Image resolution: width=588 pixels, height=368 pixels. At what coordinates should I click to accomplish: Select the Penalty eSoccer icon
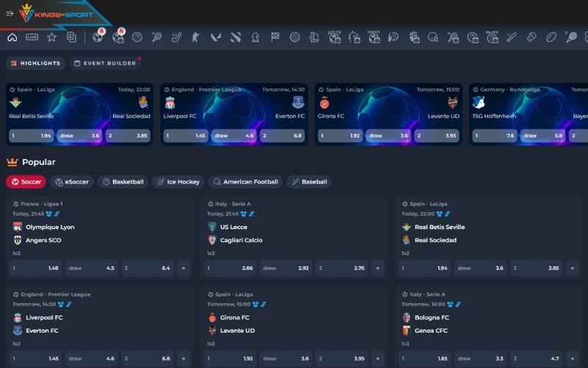click(374, 38)
